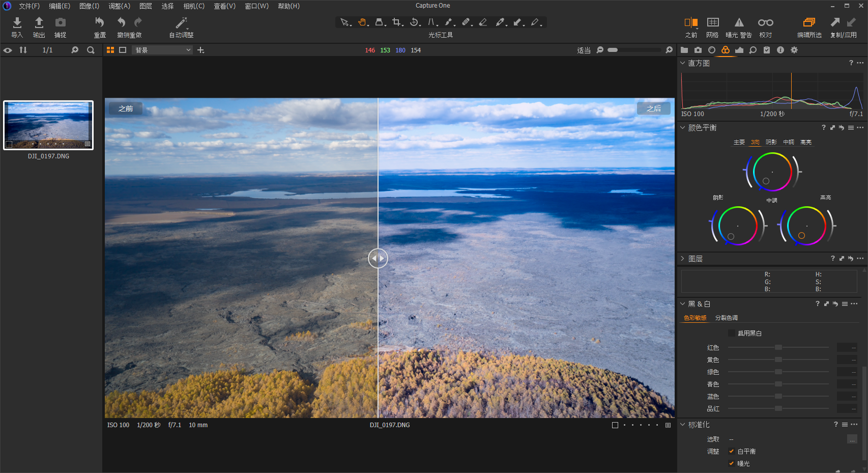This screenshot has width=868, height=473.
Task: Select the Rotate cursor tool
Action: click(x=415, y=22)
